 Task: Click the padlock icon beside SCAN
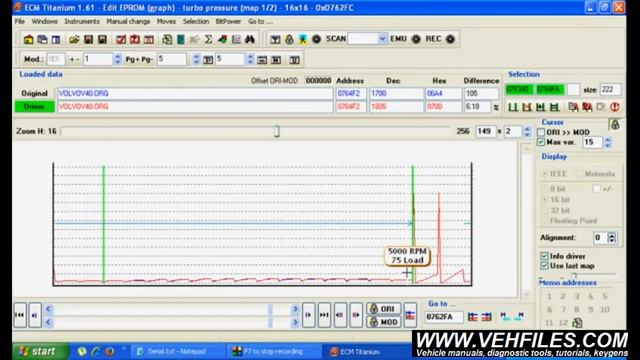point(289,39)
